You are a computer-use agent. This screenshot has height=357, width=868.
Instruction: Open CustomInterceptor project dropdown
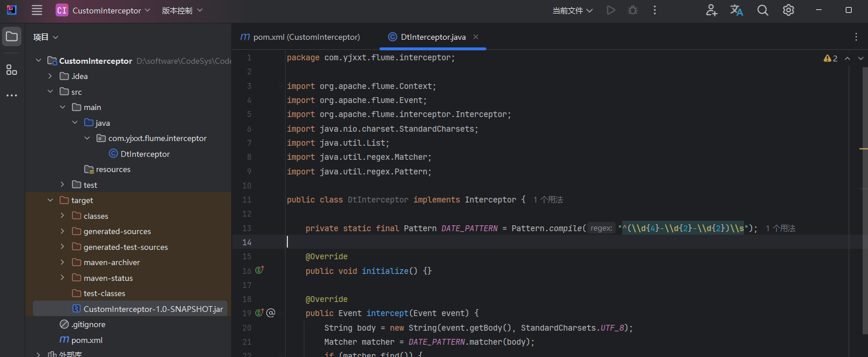coord(103,11)
